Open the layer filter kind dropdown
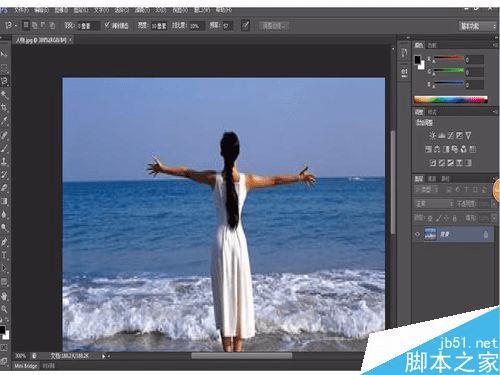500x375 pixels. [x=428, y=190]
